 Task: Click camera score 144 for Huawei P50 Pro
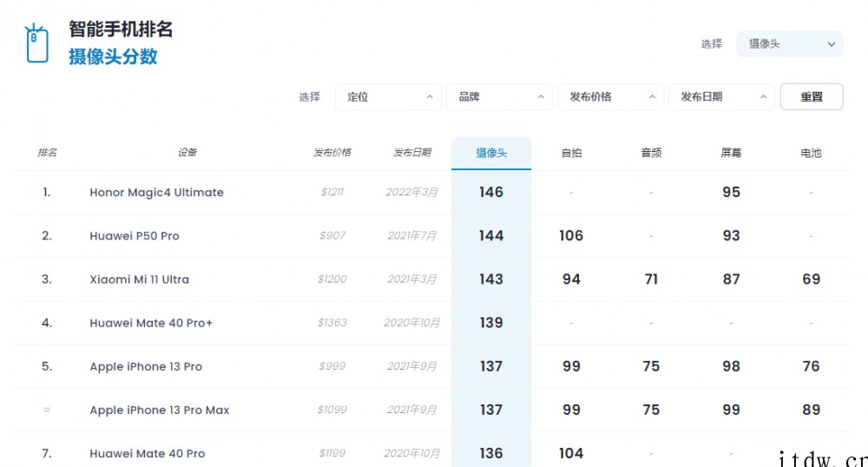point(491,236)
